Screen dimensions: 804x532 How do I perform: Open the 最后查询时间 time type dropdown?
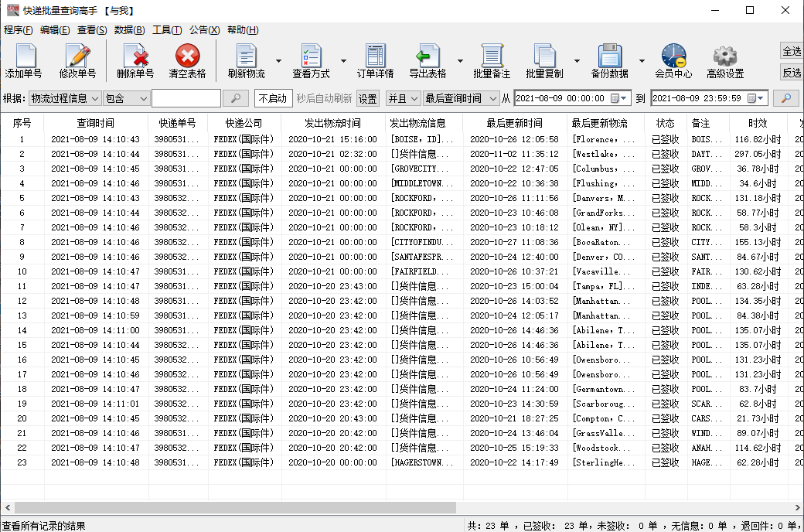coord(461,98)
